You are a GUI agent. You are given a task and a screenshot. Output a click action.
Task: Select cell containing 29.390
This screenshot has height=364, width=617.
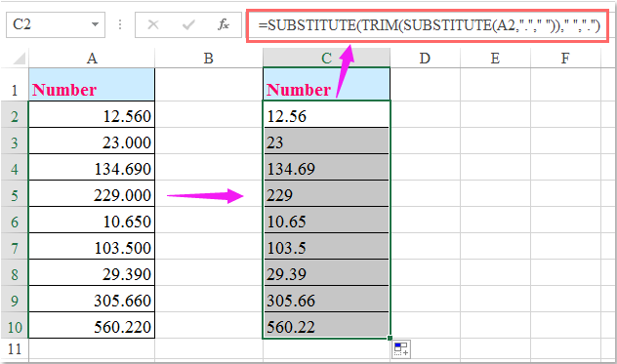[x=92, y=272]
